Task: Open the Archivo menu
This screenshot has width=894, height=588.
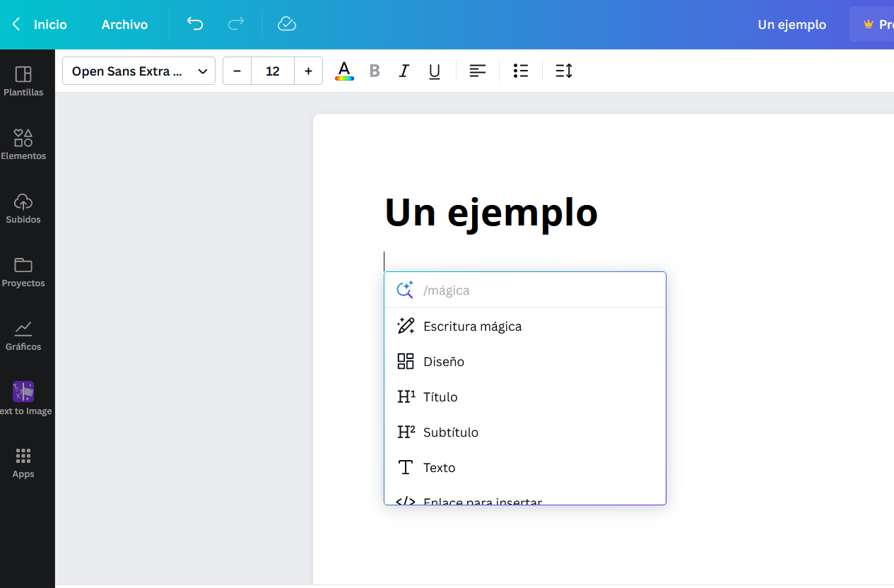Action: click(124, 25)
